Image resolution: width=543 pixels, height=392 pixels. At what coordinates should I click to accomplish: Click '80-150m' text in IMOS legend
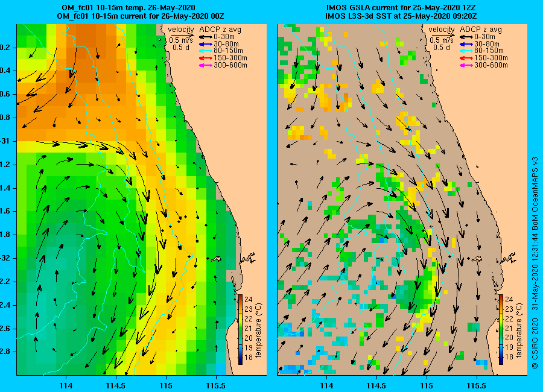pos(489,51)
